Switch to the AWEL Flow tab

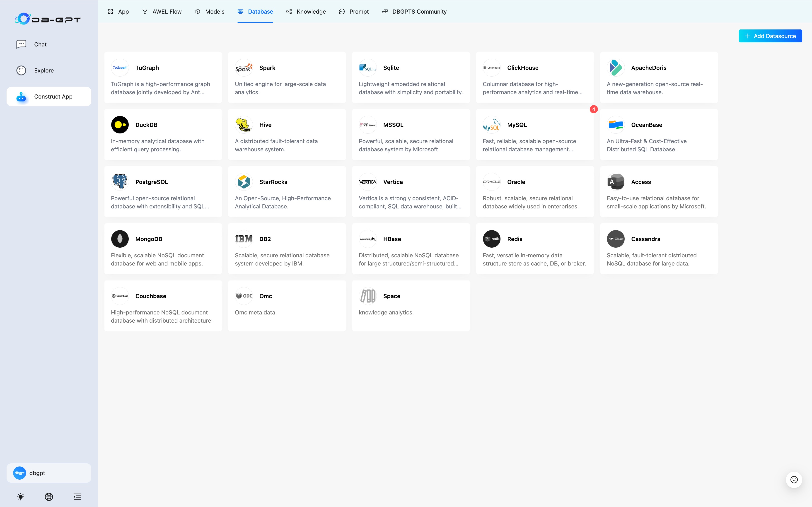[x=162, y=12]
